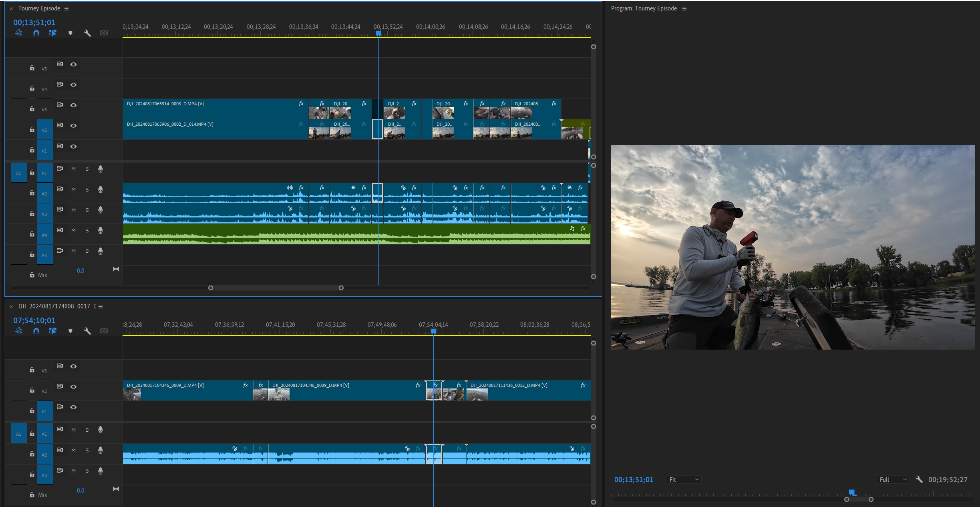Open the Full playback resolution dropdown
The width and height of the screenshot is (980, 507).
point(892,479)
